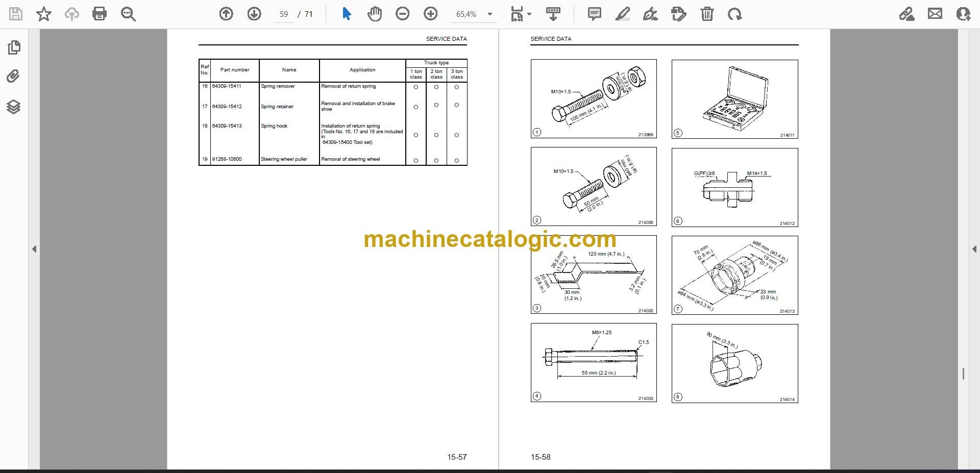This screenshot has height=473, width=980.
Task: Click the stamp tool icon
Action: [679, 14]
